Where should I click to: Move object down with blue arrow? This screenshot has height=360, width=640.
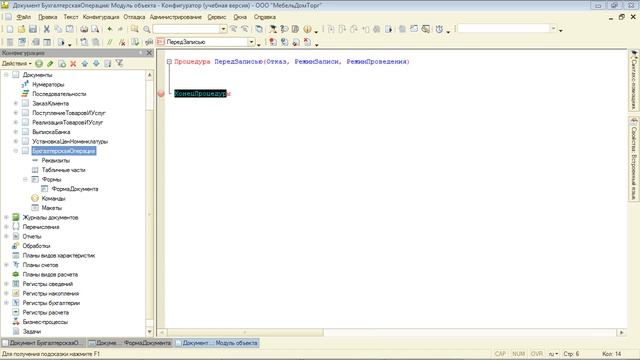click(x=96, y=64)
